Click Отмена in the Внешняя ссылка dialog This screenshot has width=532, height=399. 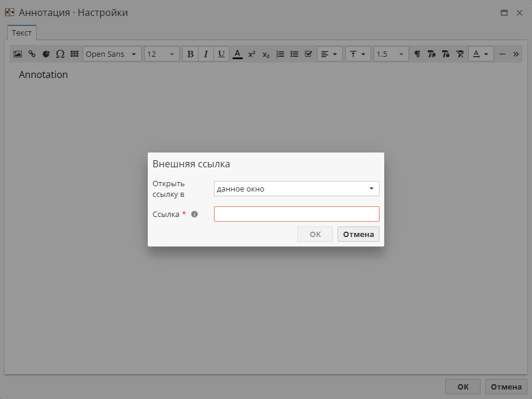358,234
